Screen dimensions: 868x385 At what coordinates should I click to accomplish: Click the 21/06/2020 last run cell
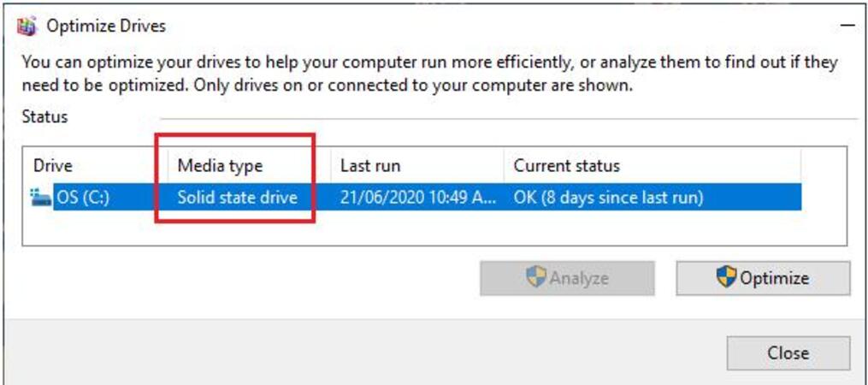pyautogui.click(x=416, y=198)
